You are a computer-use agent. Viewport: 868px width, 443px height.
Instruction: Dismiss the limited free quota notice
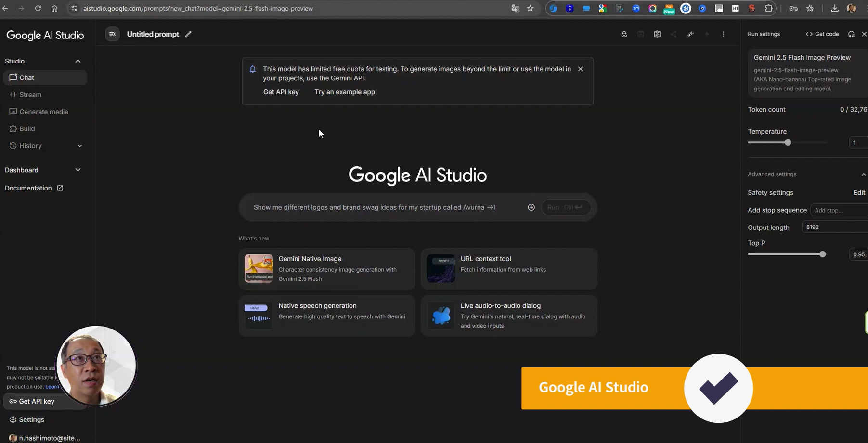click(581, 69)
